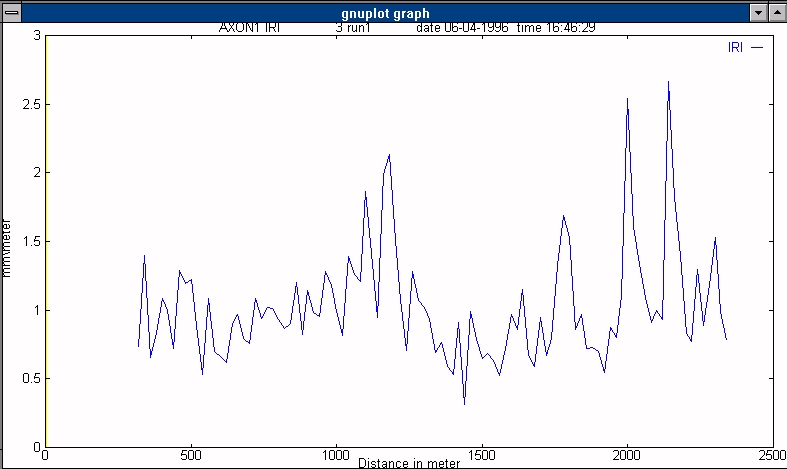Click the y-axis label 2.5

(x=32, y=104)
